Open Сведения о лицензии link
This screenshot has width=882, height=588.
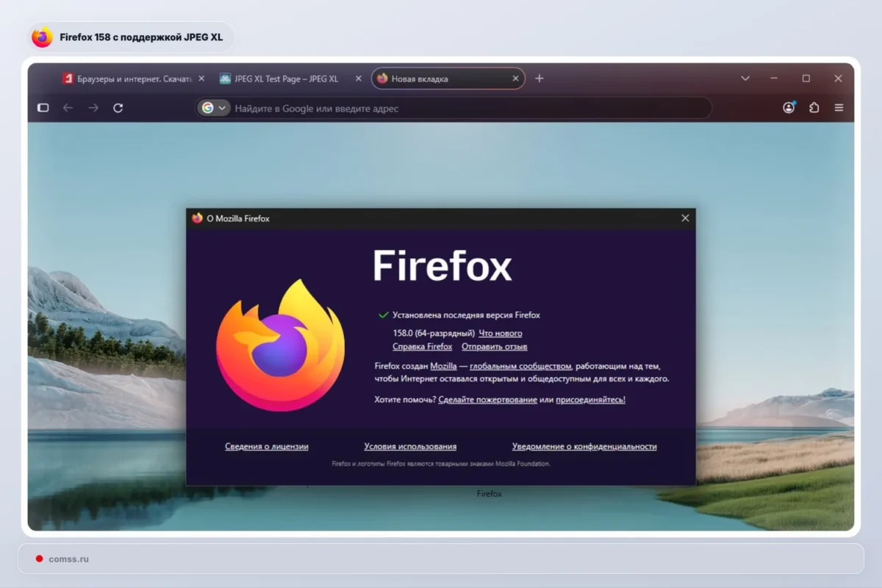[267, 446]
